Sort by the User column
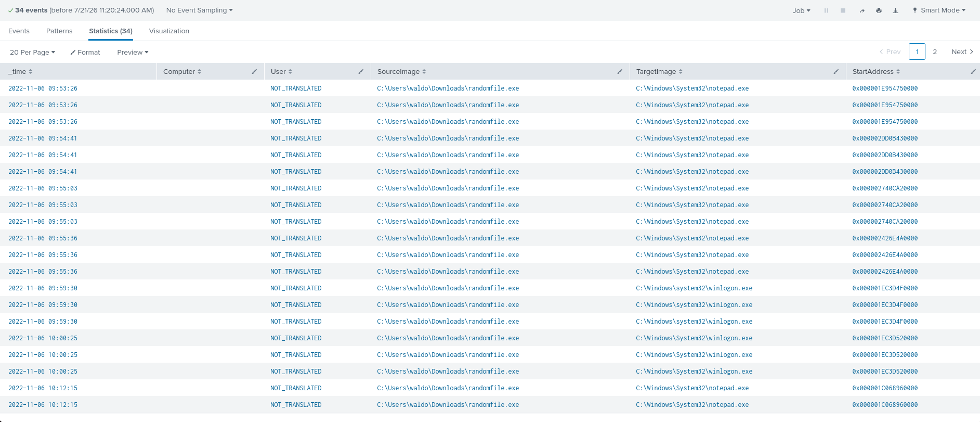 click(x=281, y=71)
